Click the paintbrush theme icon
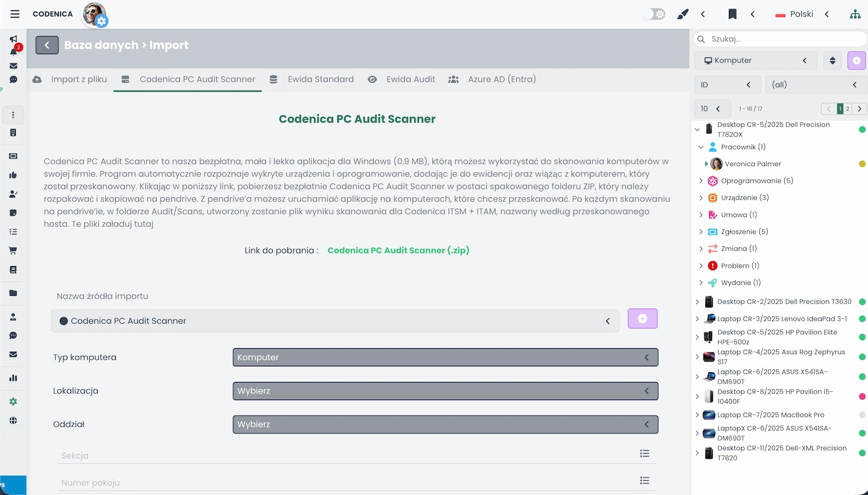 tap(682, 13)
